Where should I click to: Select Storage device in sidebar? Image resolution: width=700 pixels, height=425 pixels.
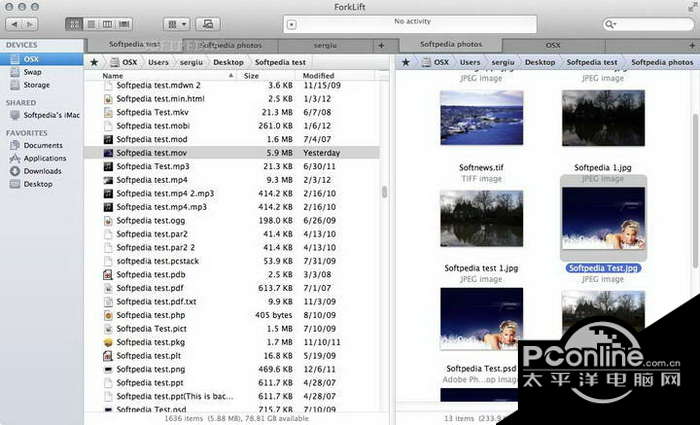coord(42,85)
